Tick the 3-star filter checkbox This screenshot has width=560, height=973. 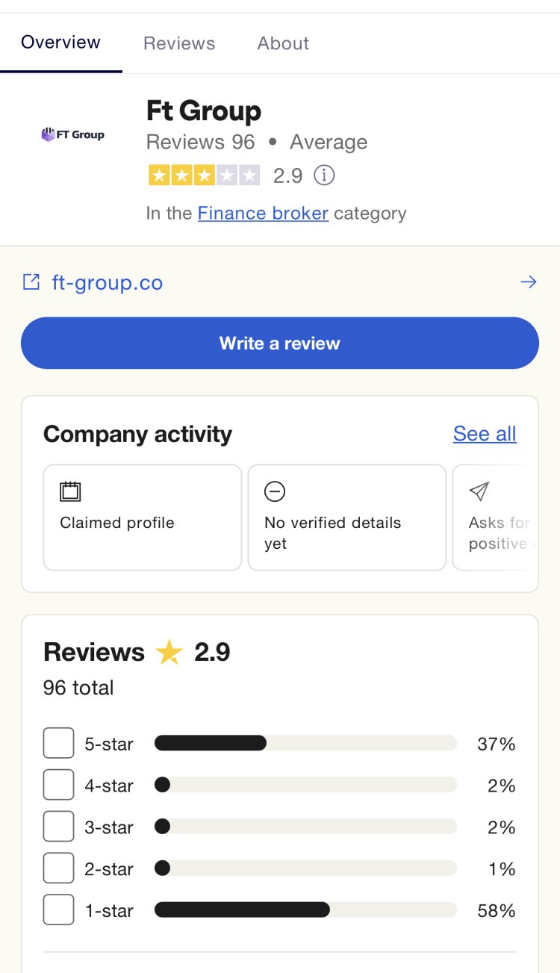pyautogui.click(x=59, y=827)
